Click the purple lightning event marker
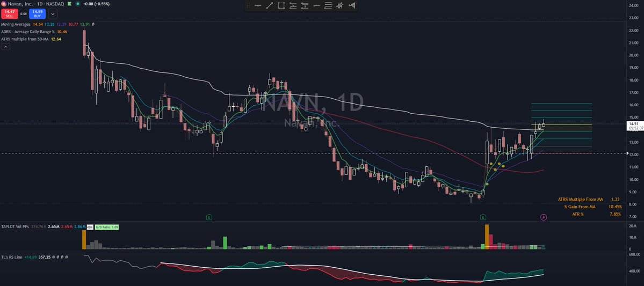Image resolution: width=644 pixels, height=286 pixels. pos(544,217)
